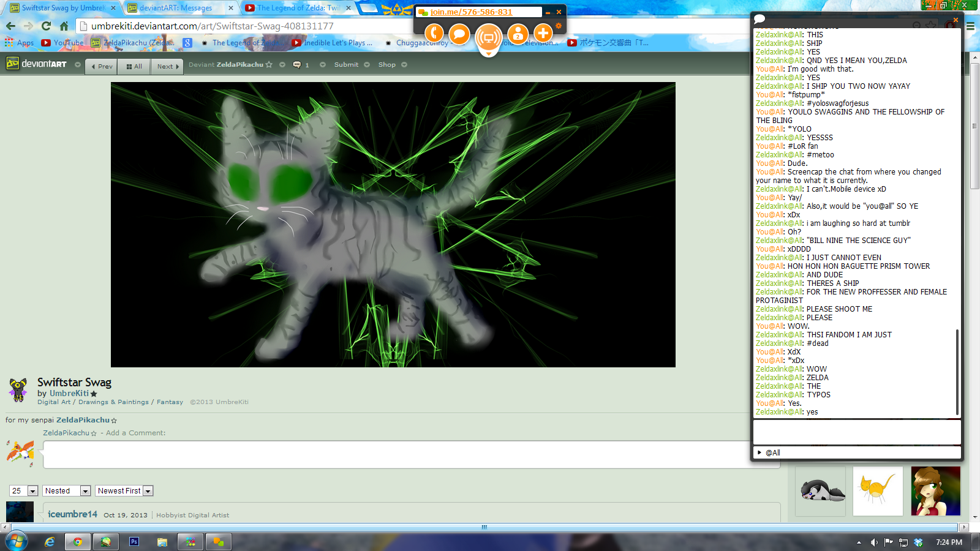
Task: Click the address bar URL
Action: pos(213,26)
